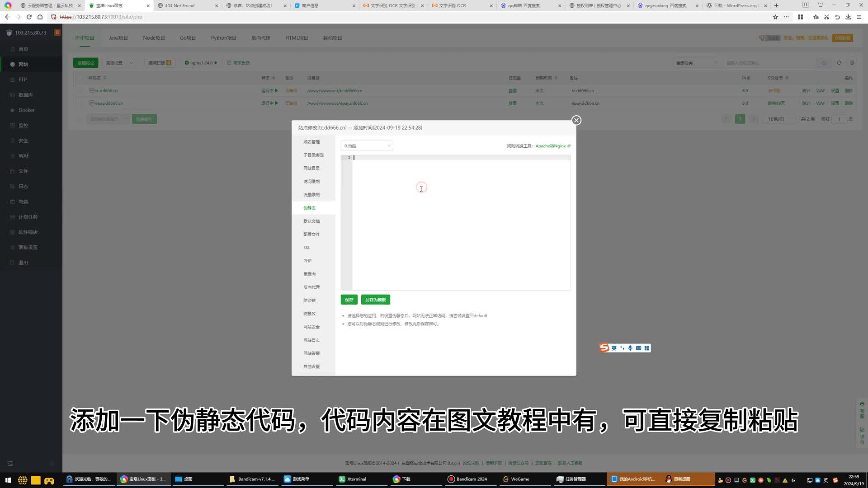The height and width of the screenshot is (488, 868).
Task: Click 漏洞扫描 vulnerability scan button
Action: (160, 63)
